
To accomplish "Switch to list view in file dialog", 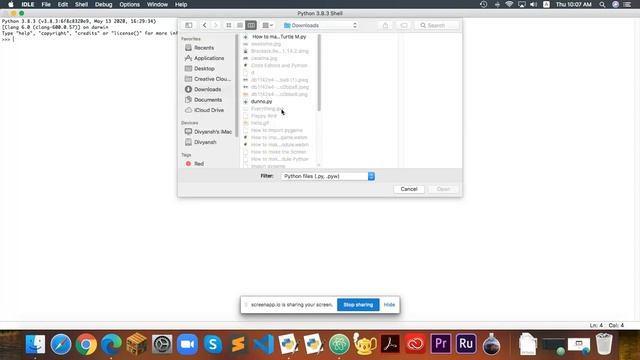I will (x=240, y=25).
